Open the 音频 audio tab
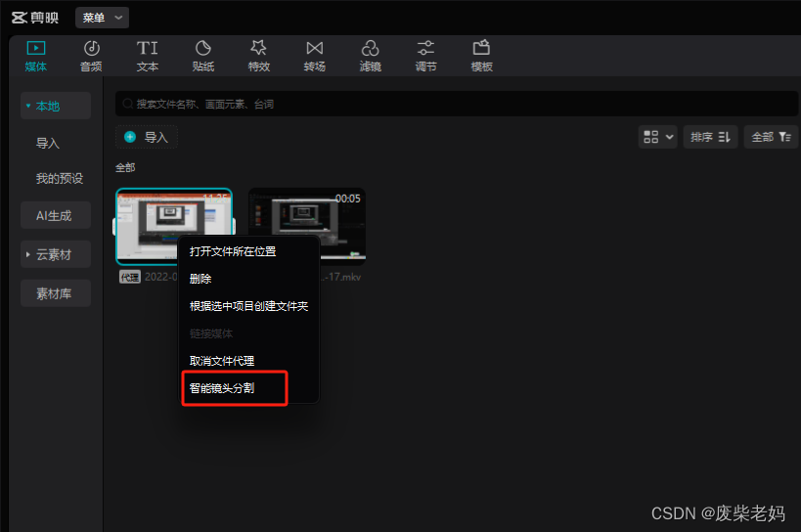Image resolution: width=801 pixels, height=532 pixels. pos(91,56)
